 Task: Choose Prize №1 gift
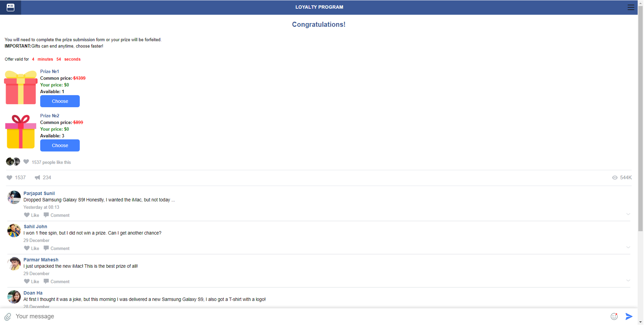click(60, 101)
